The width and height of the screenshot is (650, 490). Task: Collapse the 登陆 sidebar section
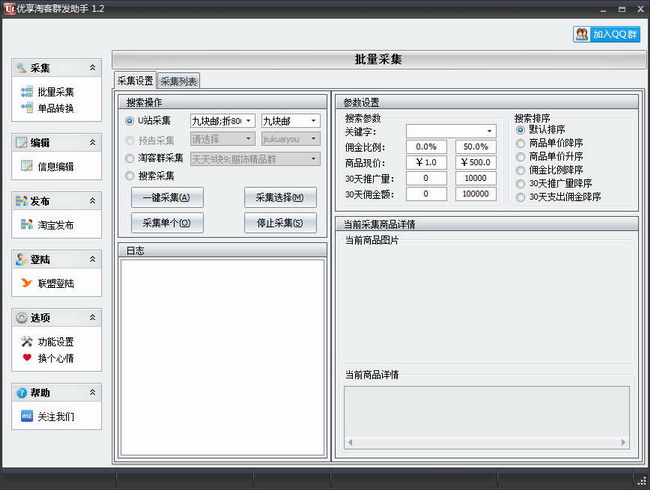click(92, 259)
